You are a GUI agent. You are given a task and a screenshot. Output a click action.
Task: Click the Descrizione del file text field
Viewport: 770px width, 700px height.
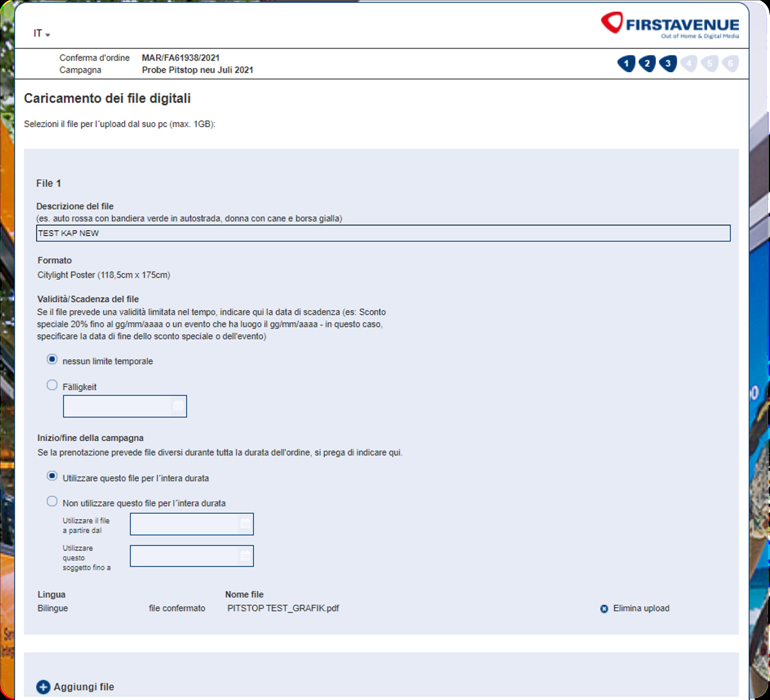point(383,233)
